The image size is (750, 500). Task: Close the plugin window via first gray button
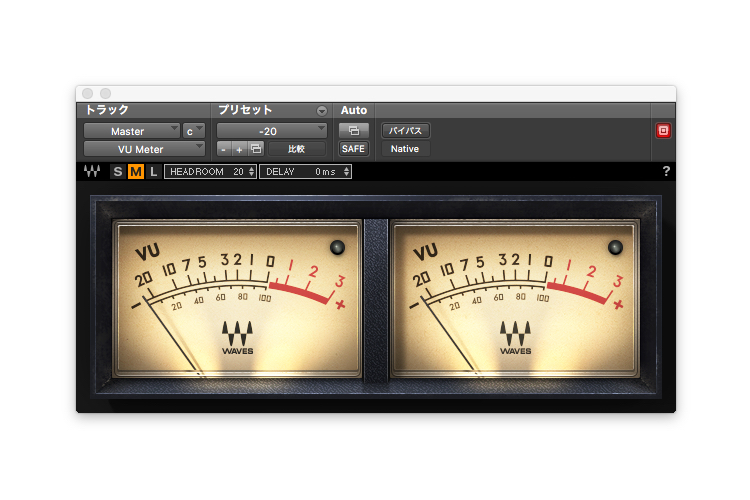88,93
